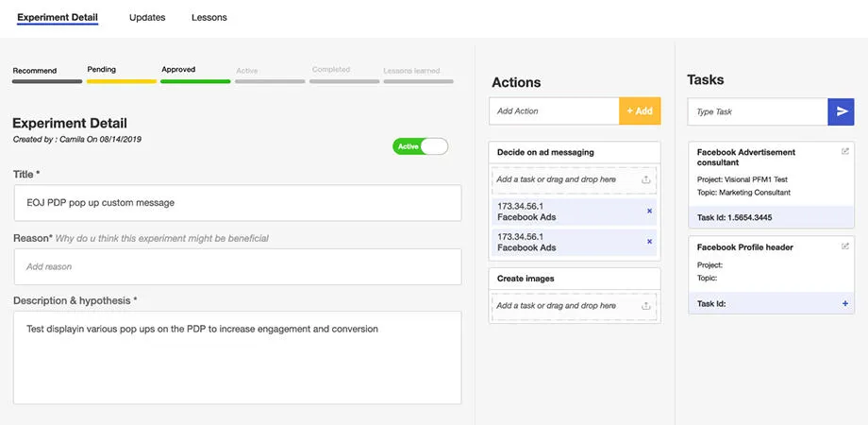Screen dimensions: 868x425
Task: Switch to the Updates tab
Action: point(147,17)
